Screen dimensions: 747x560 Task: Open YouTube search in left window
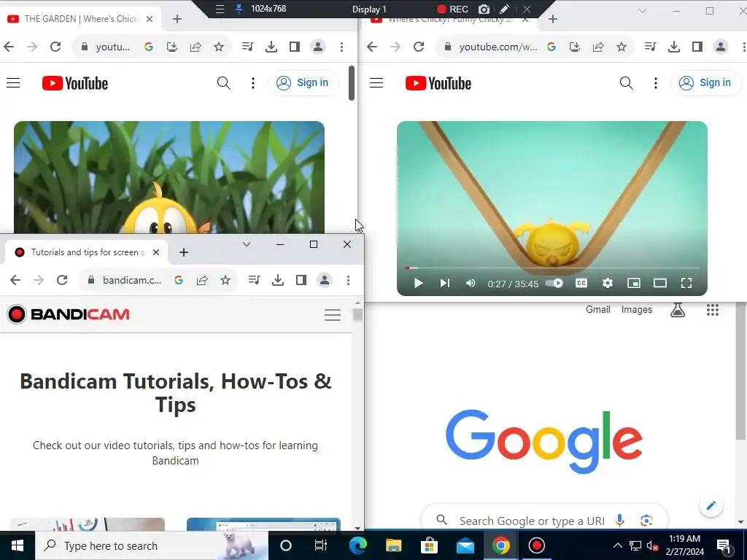point(223,83)
